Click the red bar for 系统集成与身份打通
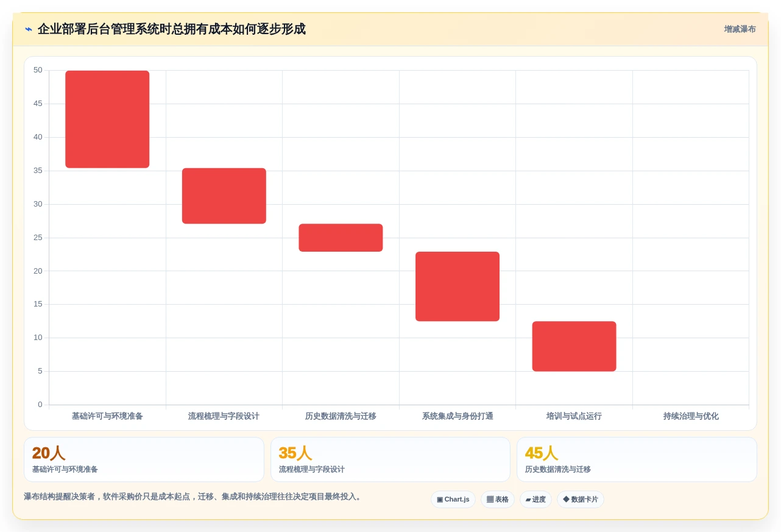 point(458,286)
